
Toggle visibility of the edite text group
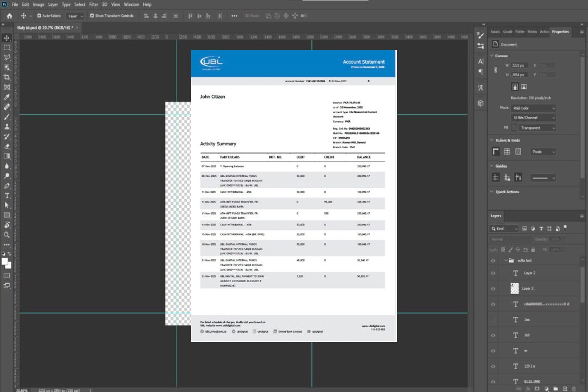[493, 260]
